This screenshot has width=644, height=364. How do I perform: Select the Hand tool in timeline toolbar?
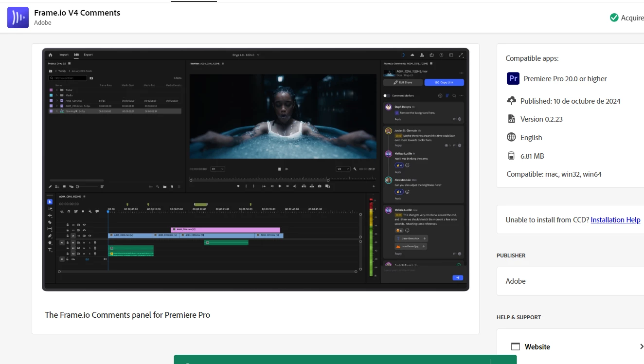coord(50,242)
